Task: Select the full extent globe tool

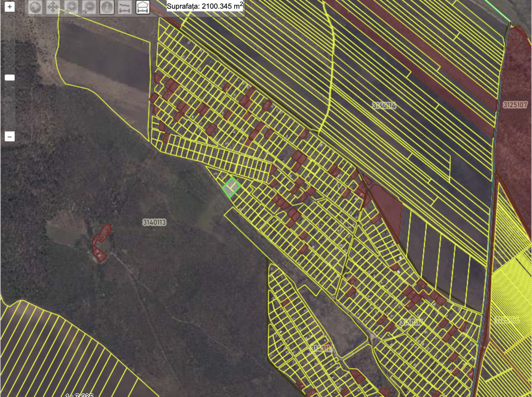Action: (x=35, y=7)
